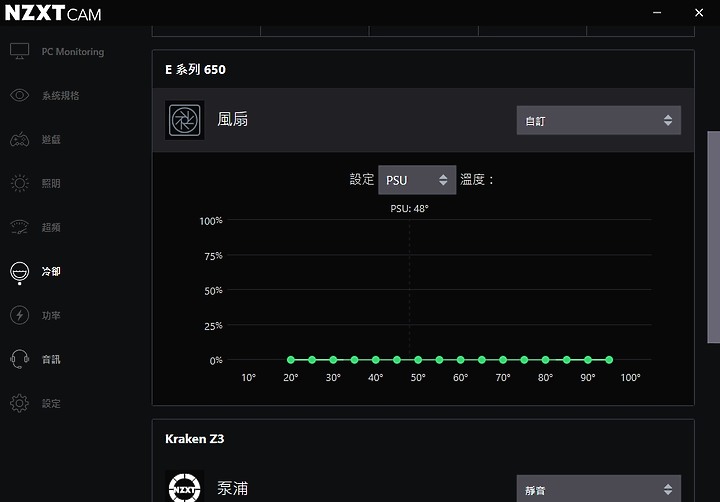Click the PC Monitoring monitor icon
The width and height of the screenshot is (720, 502).
point(19,51)
